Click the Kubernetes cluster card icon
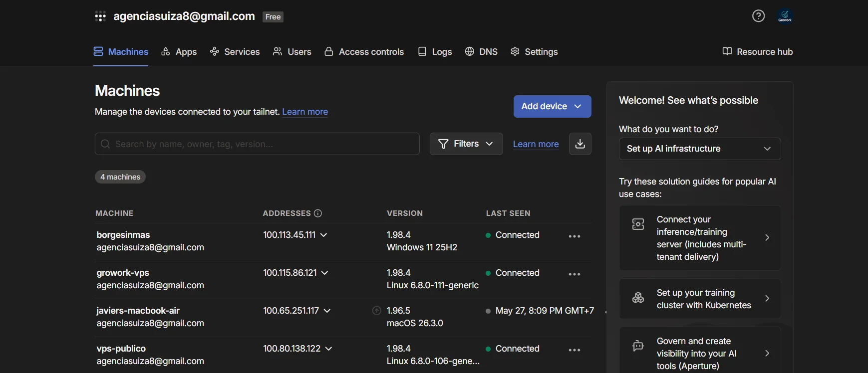This screenshot has height=373, width=868. pos(638,298)
